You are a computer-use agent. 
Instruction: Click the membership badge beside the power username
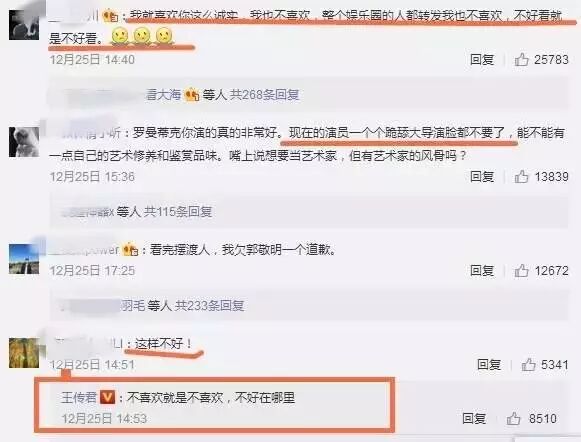[130, 249]
